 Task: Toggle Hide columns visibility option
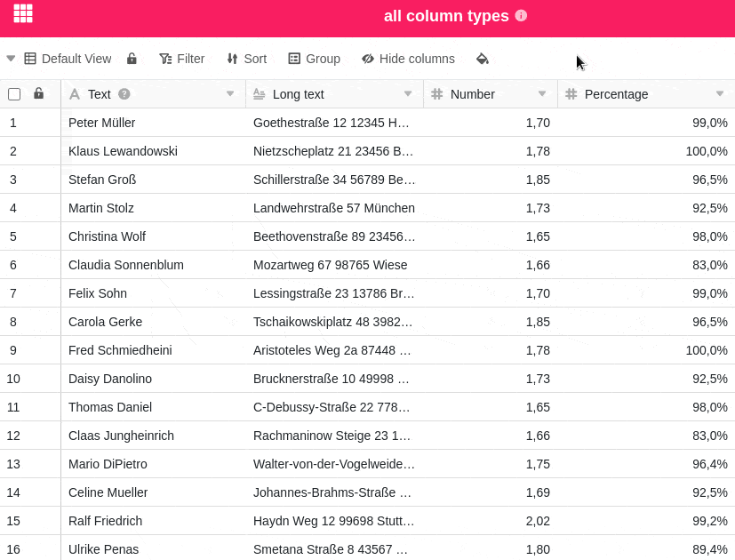point(408,59)
